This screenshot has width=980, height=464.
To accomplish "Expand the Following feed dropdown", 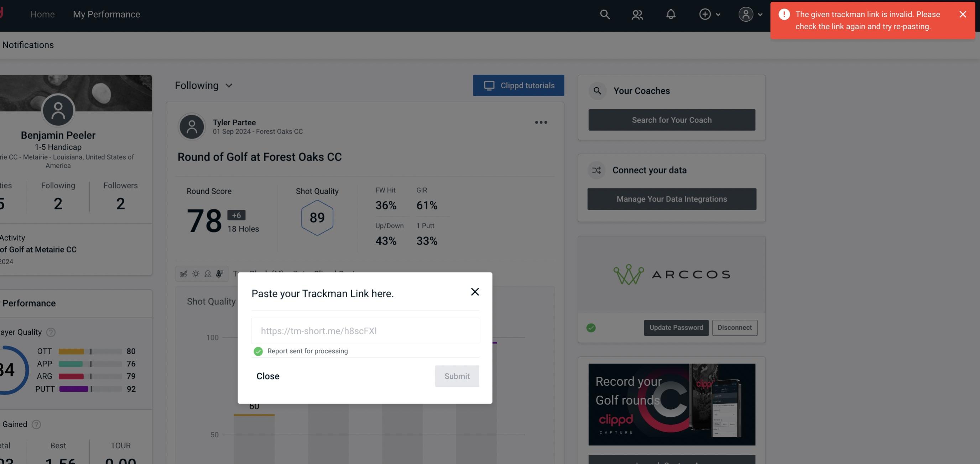I will click(x=204, y=85).
